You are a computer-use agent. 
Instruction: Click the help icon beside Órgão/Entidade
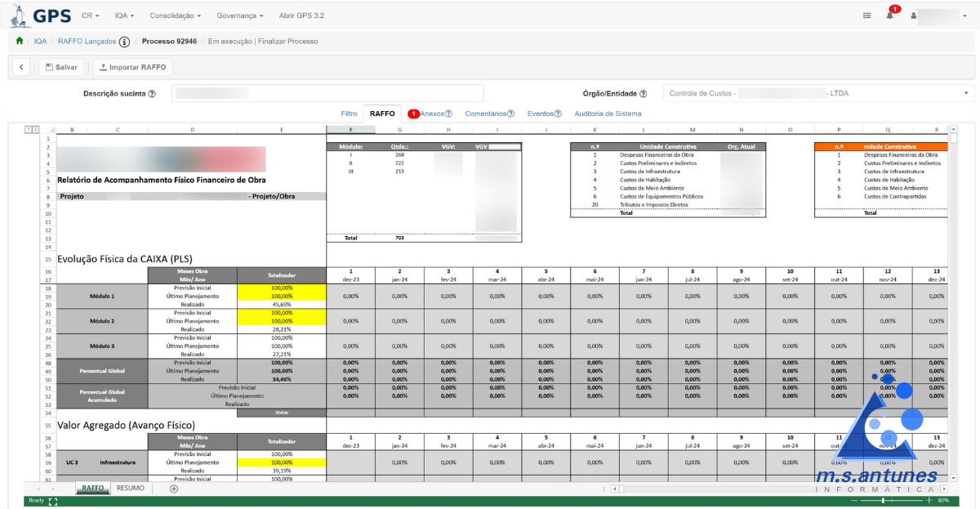(644, 93)
